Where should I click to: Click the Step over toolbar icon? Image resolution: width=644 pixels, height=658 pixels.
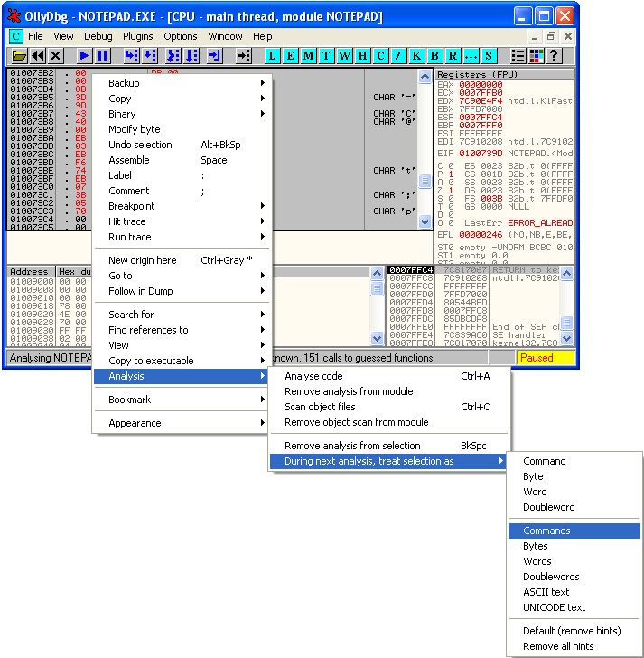click(x=150, y=55)
